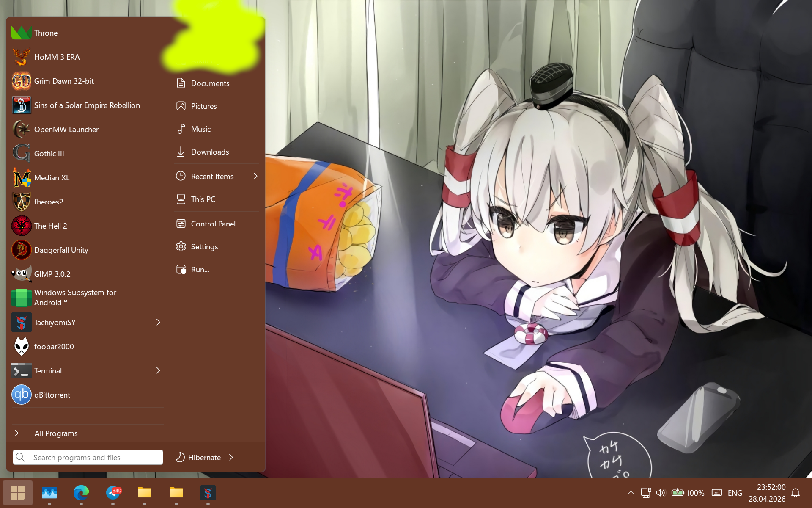Launch The Hell 2 pentagram icon

21,226
